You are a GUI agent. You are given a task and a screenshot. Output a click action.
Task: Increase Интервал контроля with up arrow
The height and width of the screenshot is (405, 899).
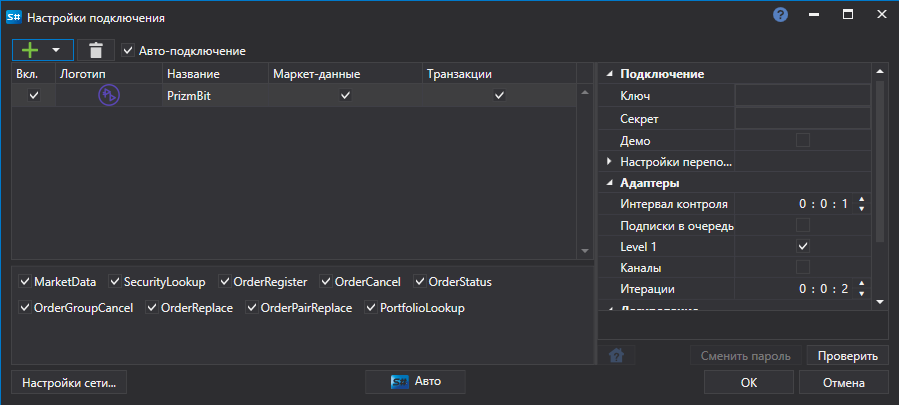[861, 199]
